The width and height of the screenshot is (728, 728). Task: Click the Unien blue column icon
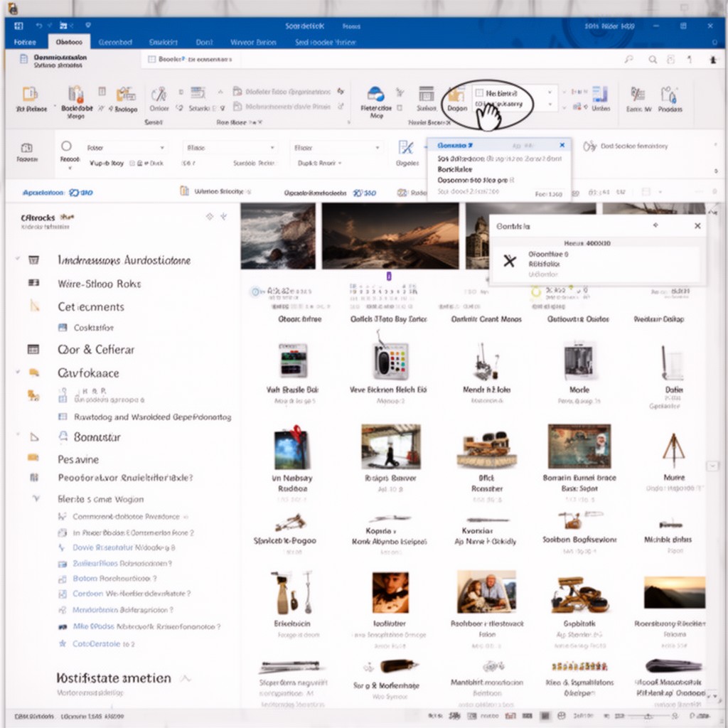[600, 94]
